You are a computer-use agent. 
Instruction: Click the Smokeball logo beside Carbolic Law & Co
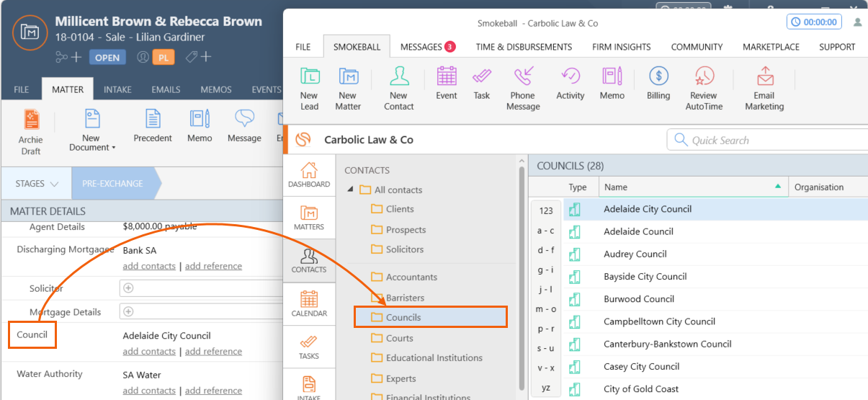[x=303, y=140]
